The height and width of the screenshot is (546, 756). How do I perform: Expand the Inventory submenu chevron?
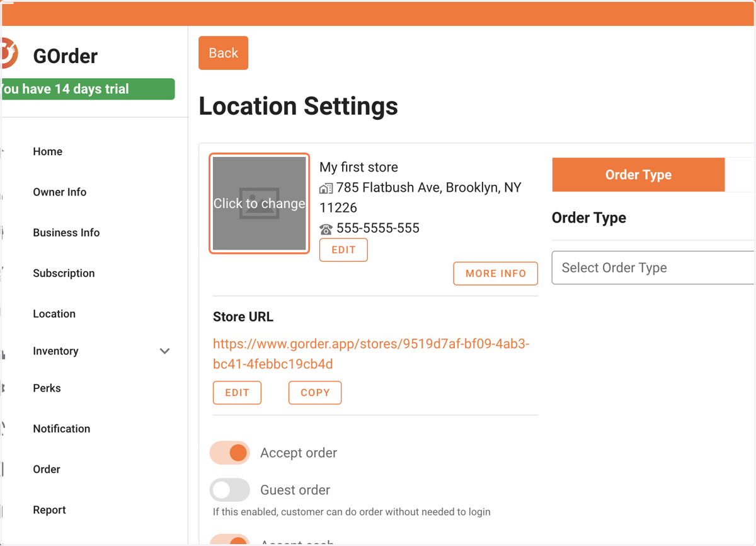click(x=164, y=351)
